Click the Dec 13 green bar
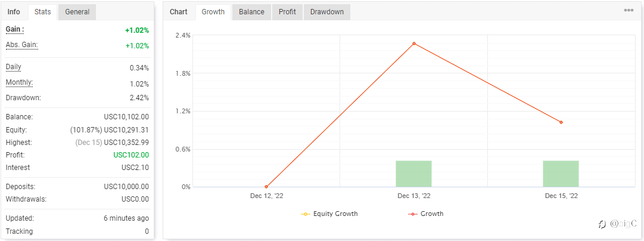Viewport: 644px width, 241px height. point(413,174)
